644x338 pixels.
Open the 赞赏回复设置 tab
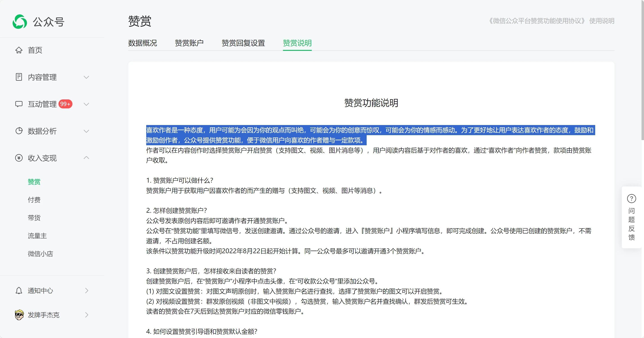pos(243,43)
